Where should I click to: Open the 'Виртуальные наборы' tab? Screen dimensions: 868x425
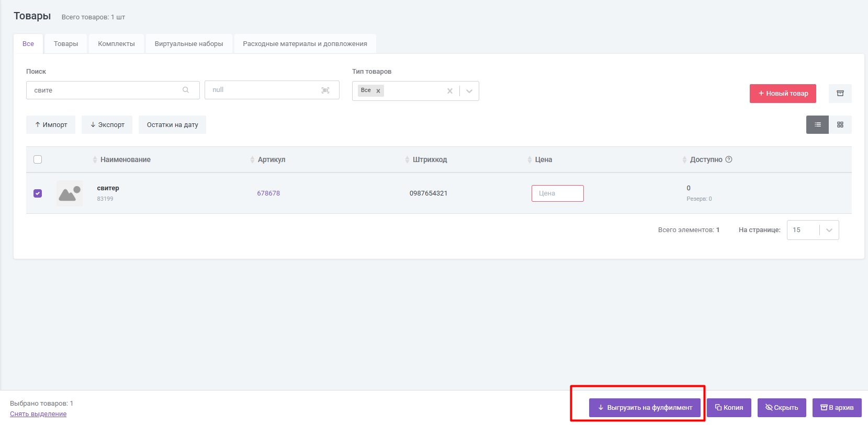point(189,44)
